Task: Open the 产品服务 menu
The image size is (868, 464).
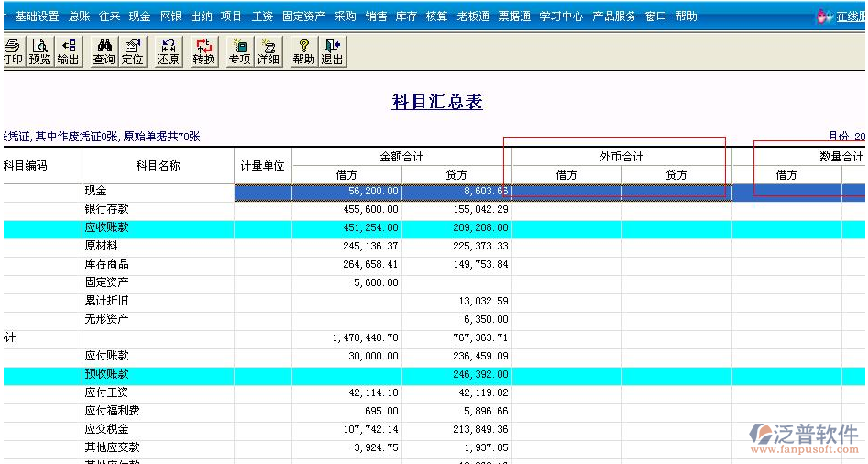Action: tap(613, 17)
